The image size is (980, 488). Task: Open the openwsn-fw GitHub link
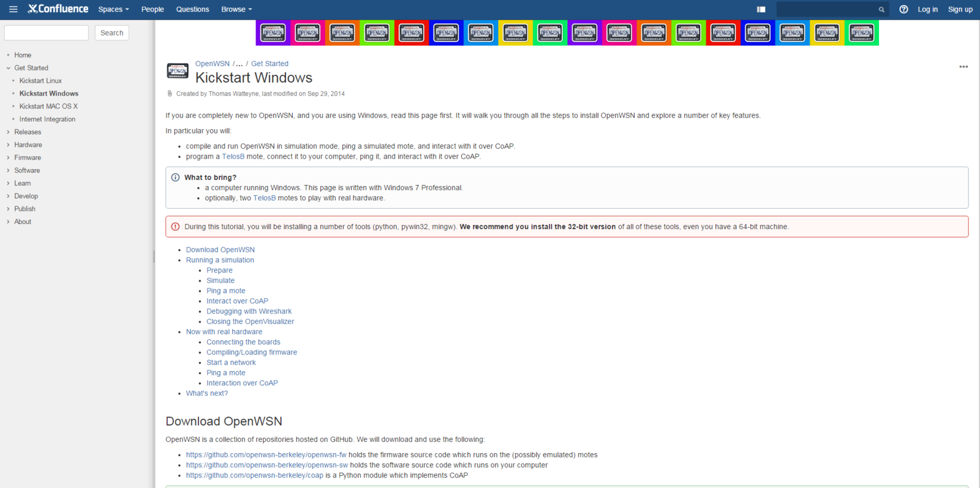point(266,455)
